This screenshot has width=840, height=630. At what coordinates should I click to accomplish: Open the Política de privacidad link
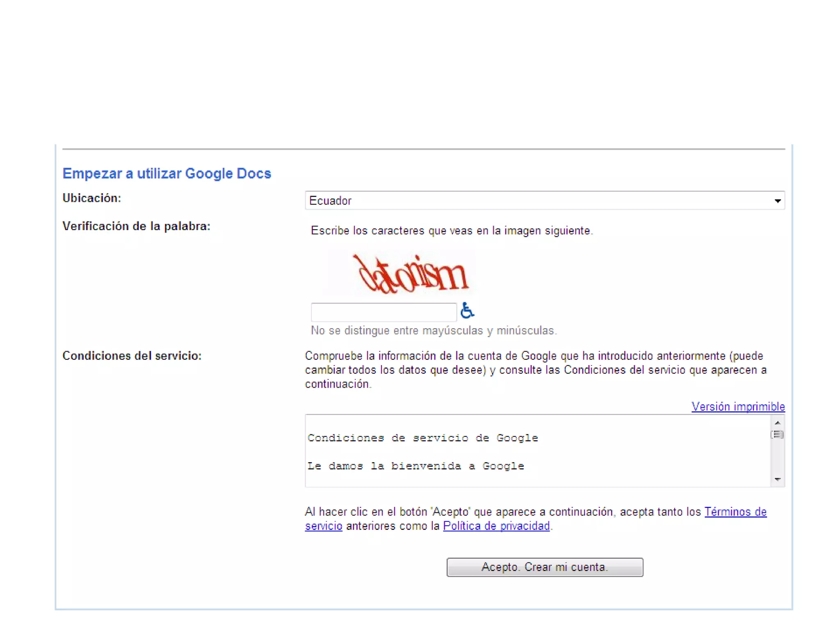pos(496,526)
